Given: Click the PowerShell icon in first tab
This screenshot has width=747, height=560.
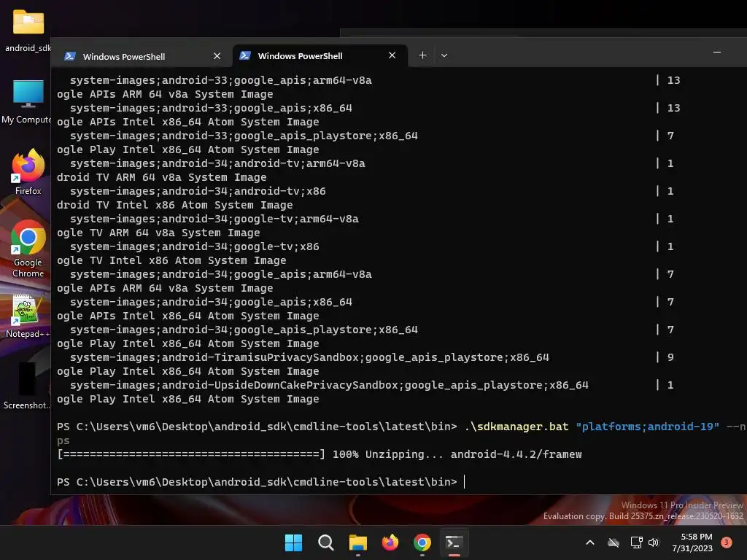Looking at the screenshot, I should point(70,56).
